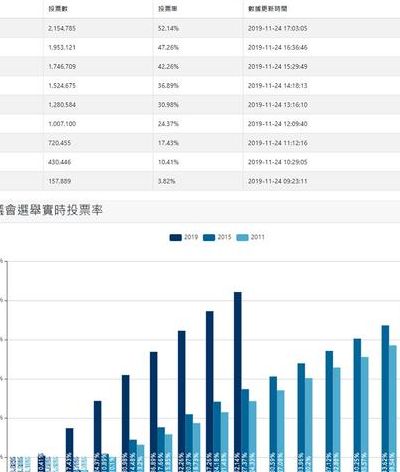Toggle the 2011 series legend
The image size is (400, 472).
click(x=250, y=237)
